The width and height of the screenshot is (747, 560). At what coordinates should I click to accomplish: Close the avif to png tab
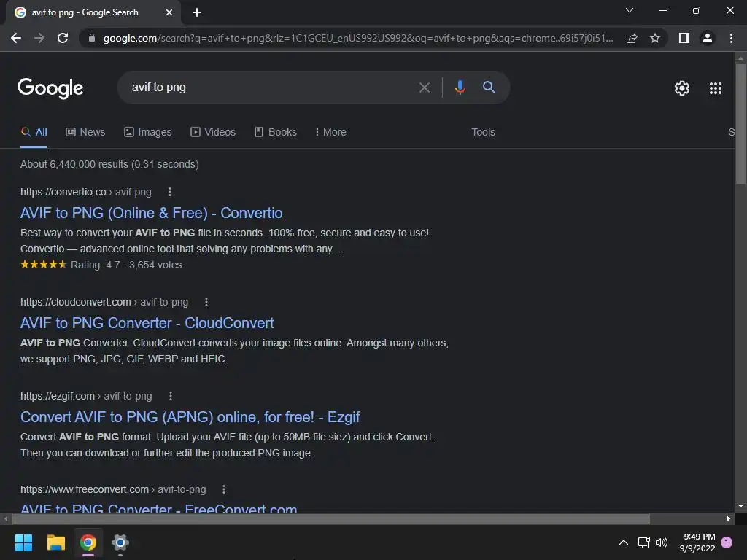(169, 13)
